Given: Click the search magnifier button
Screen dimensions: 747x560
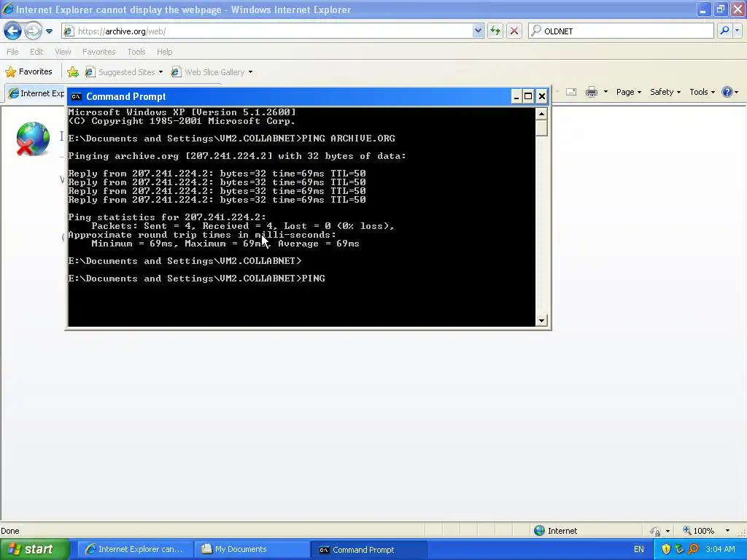Looking at the screenshot, I should tap(724, 31).
